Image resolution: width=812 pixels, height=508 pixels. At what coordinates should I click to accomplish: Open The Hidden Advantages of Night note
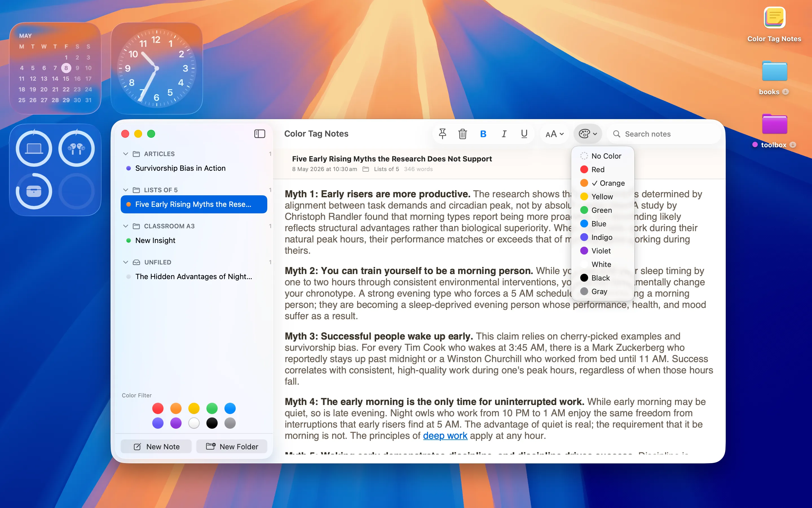pyautogui.click(x=194, y=277)
